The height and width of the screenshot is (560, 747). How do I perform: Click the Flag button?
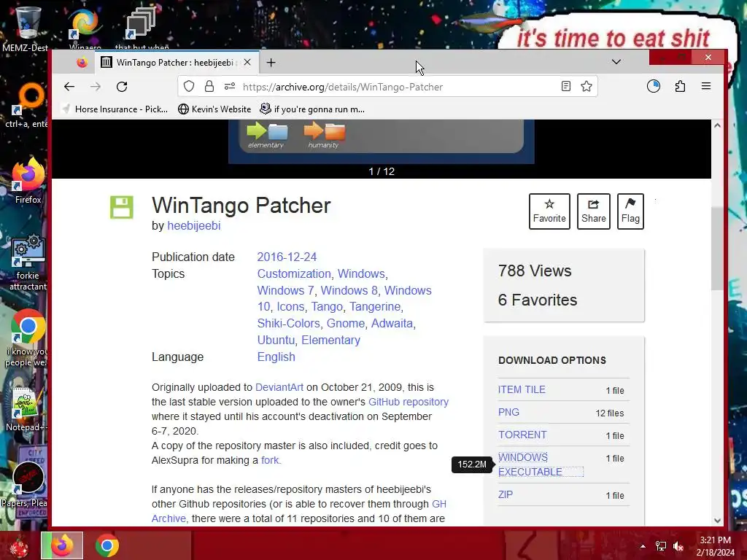click(630, 211)
